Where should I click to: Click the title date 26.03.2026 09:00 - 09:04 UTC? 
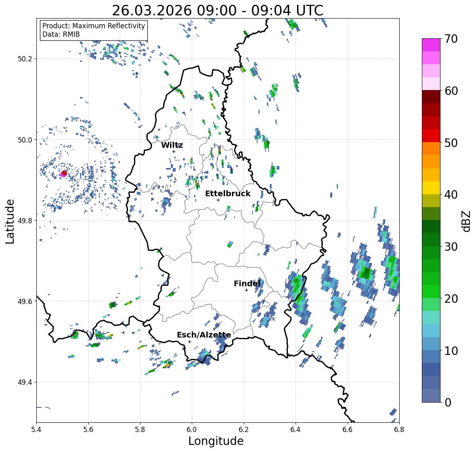[x=218, y=10]
